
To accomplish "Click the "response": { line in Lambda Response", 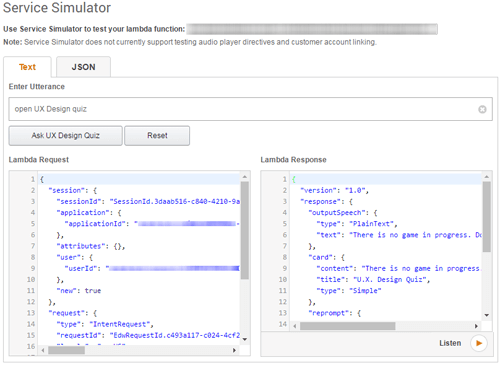I will 326,202.
